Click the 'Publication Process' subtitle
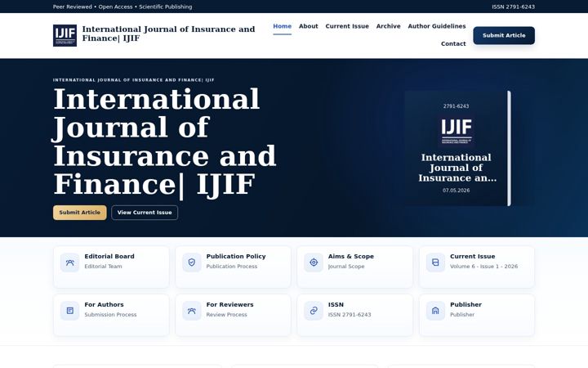The height and width of the screenshot is (368, 588). [x=232, y=267]
